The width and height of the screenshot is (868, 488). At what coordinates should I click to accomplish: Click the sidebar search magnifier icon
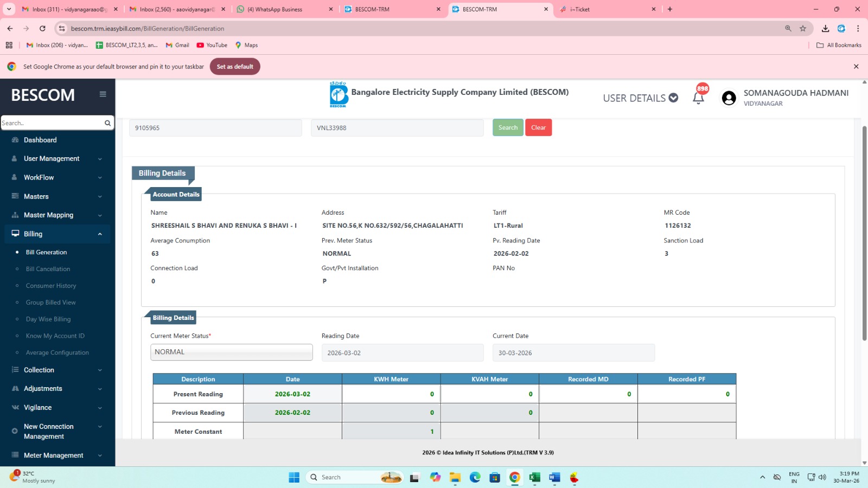tap(107, 123)
